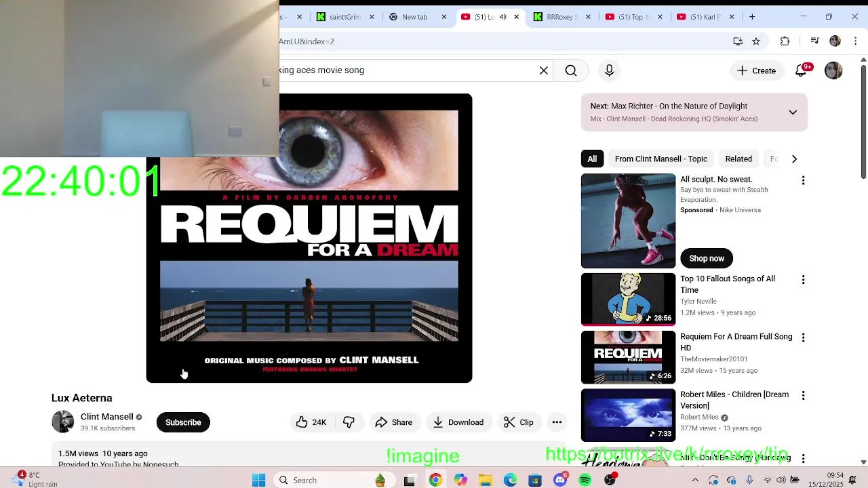Open more actions ellipsis below video
The height and width of the screenshot is (488, 868).
(x=557, y=422)
